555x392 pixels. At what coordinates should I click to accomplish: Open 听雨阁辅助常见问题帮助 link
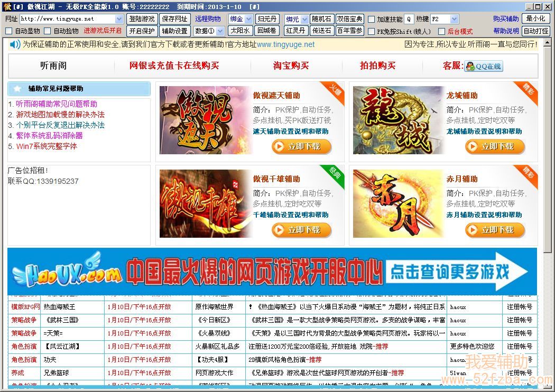(56, 104)
